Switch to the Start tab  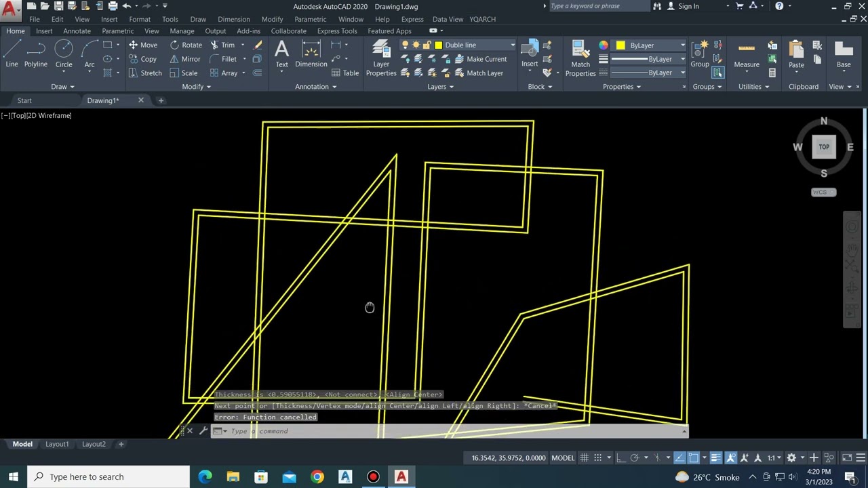[x=24, y=100]
